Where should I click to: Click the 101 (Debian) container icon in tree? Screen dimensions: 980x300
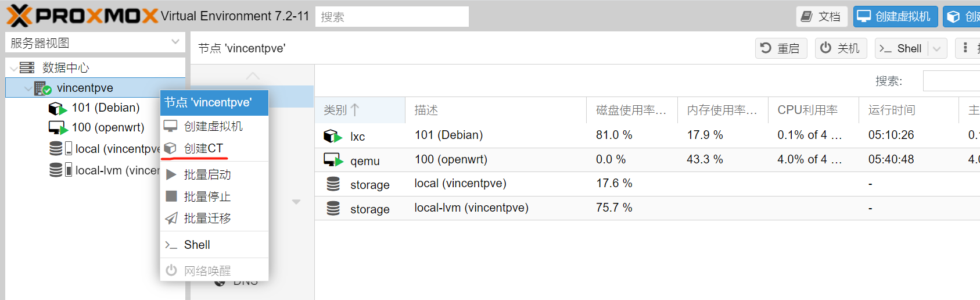pyautogui.click(x=58, y=108)
